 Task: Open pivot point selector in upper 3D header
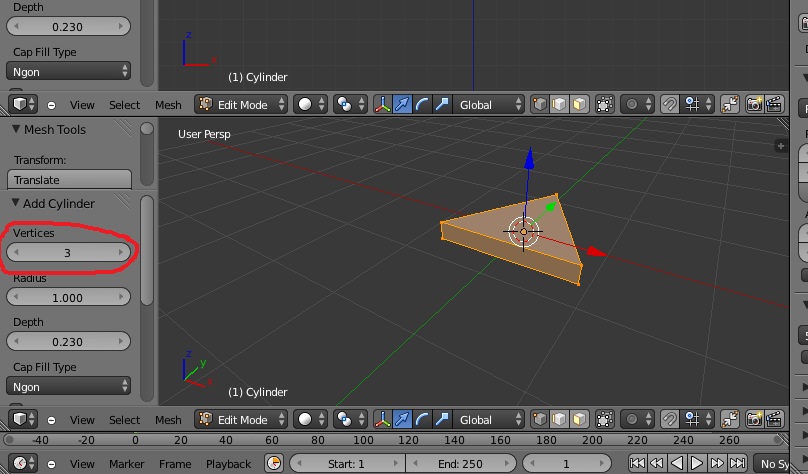(x=349, y=104)
